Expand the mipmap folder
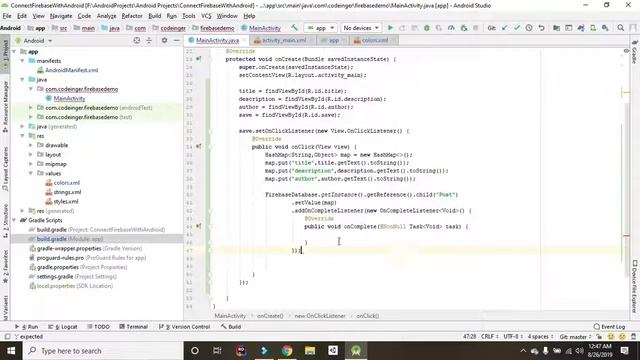Screen dimensions: 640x360 (31, 164)
